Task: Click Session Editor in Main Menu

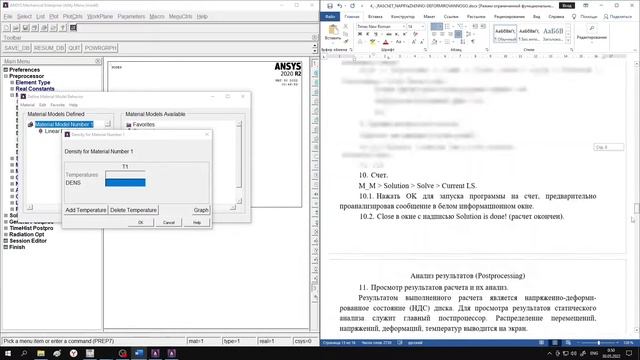Action: (x=28, y=241)
